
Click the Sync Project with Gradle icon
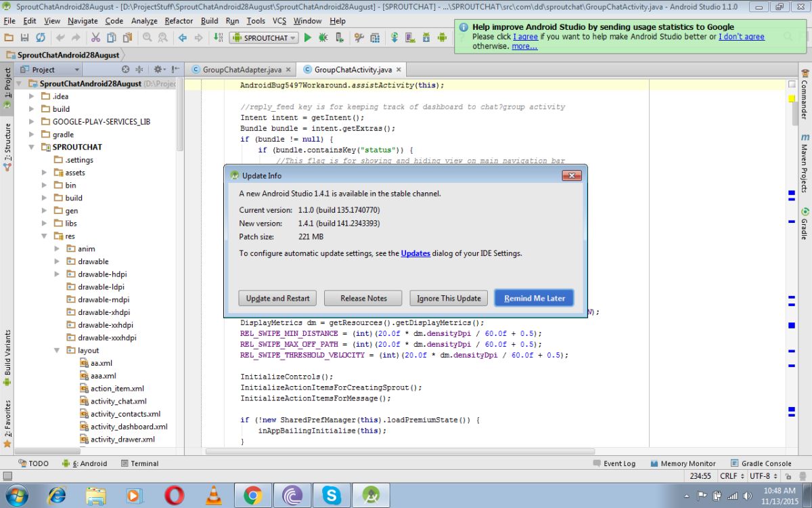(394, 38)
